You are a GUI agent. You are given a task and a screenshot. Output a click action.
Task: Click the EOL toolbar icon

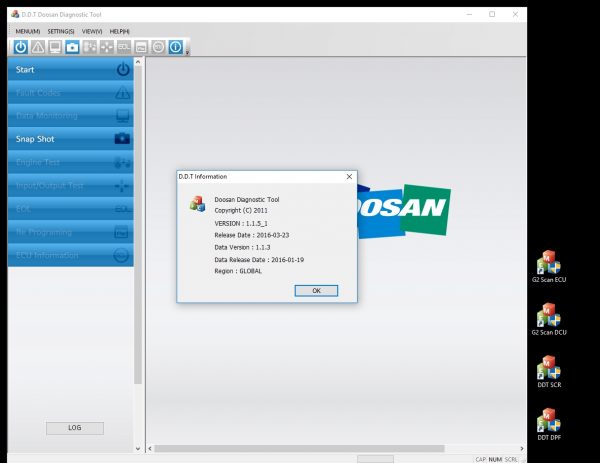pos(124,47)
